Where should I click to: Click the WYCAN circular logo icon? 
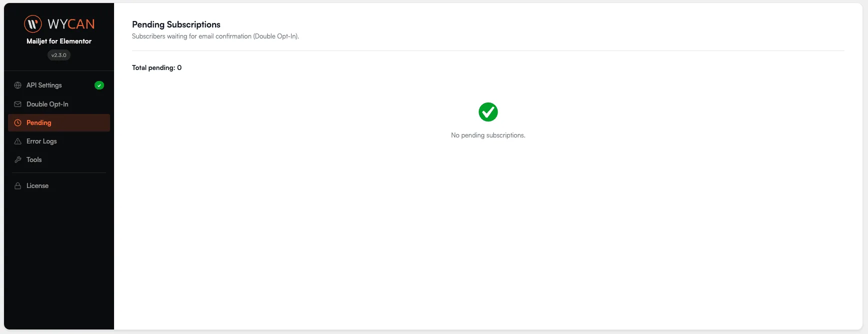pyautogui.click(x=33, y=23)
